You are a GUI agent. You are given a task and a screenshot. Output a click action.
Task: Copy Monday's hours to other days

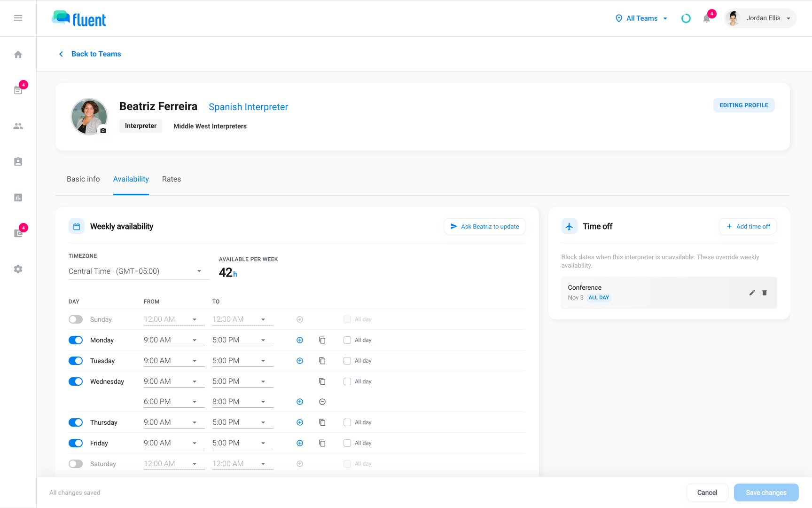coord(322,340)
